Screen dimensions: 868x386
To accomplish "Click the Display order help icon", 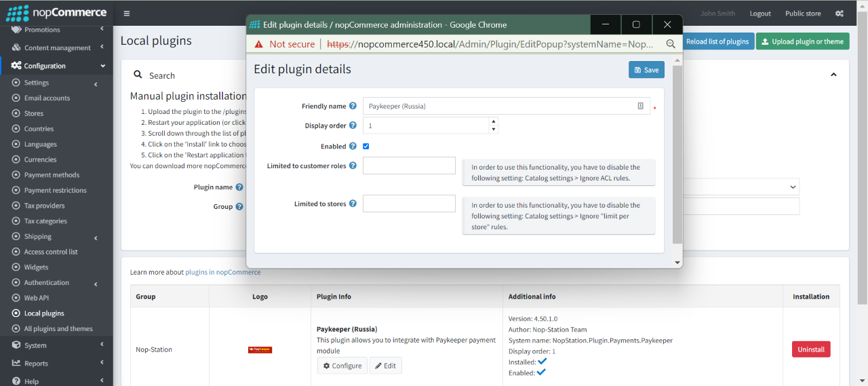I will [x=353, y=126].
